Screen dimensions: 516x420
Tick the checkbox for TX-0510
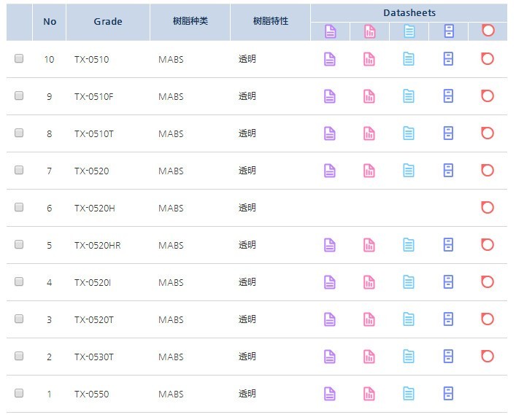click(19, 58)
